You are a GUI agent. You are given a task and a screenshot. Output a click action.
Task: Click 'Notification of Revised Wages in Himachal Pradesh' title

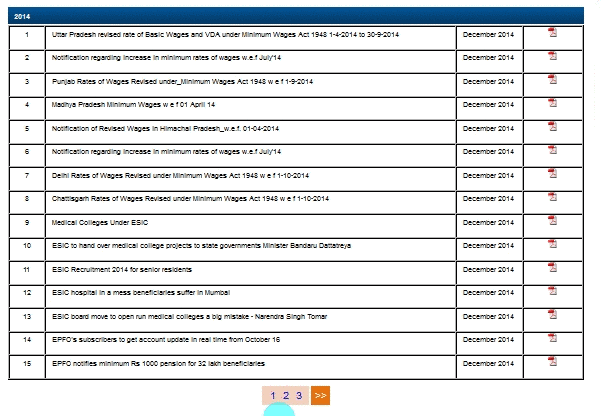click(x=165, y=128)
